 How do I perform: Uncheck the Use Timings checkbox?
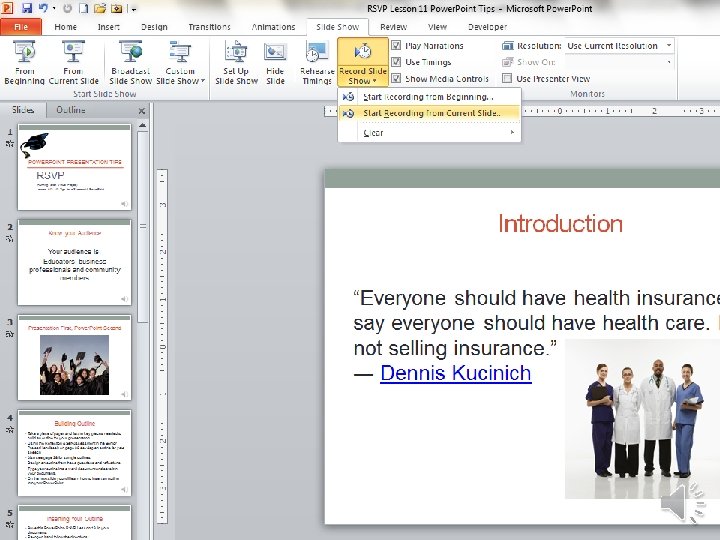point(397,62)
